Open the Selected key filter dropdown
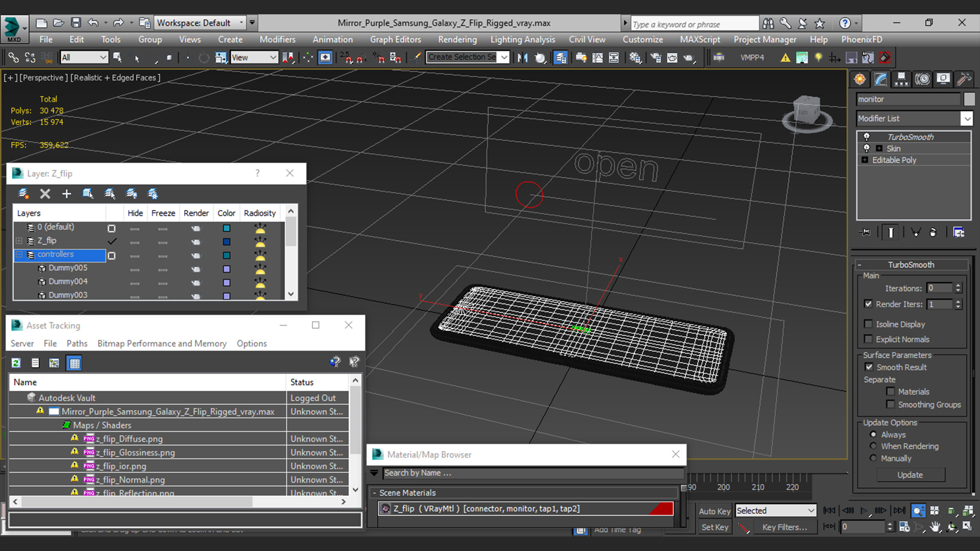Image resolution: width=980 pixels, height=551 pixels. click(775, 511)
